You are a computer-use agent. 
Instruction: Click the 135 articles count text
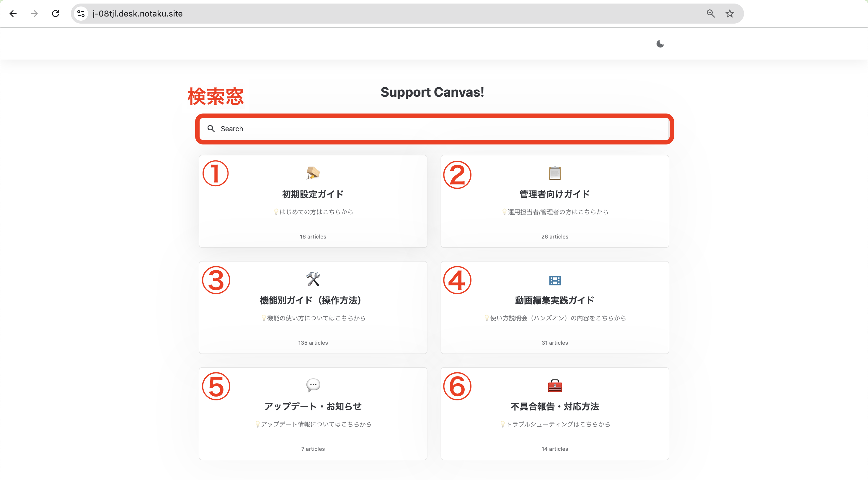pyautogui.click(x=313, y=343)
